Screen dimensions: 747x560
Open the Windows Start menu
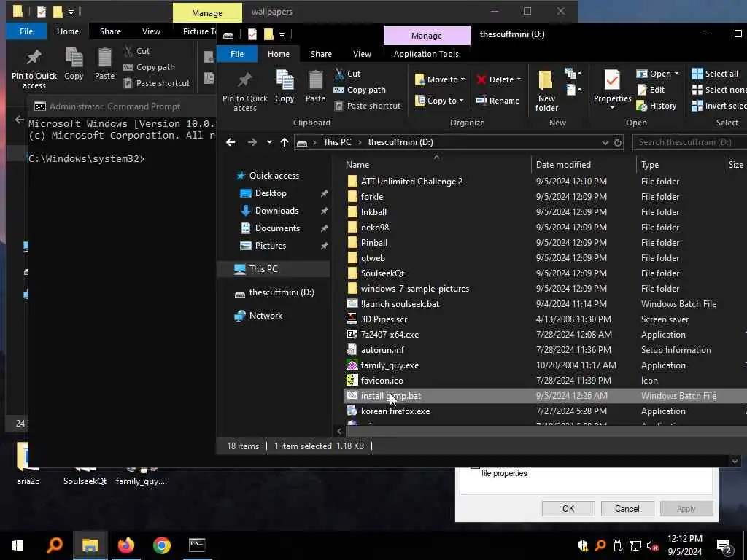click(18, 545)
